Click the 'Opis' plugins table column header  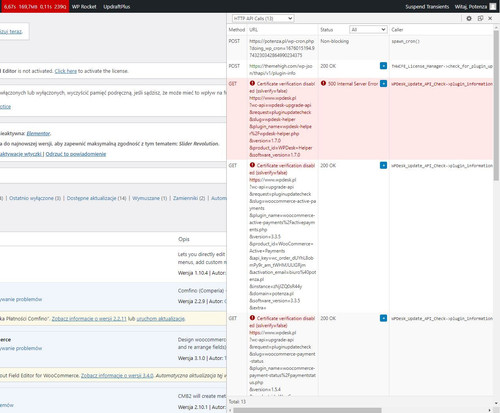(x=184, y=239)
